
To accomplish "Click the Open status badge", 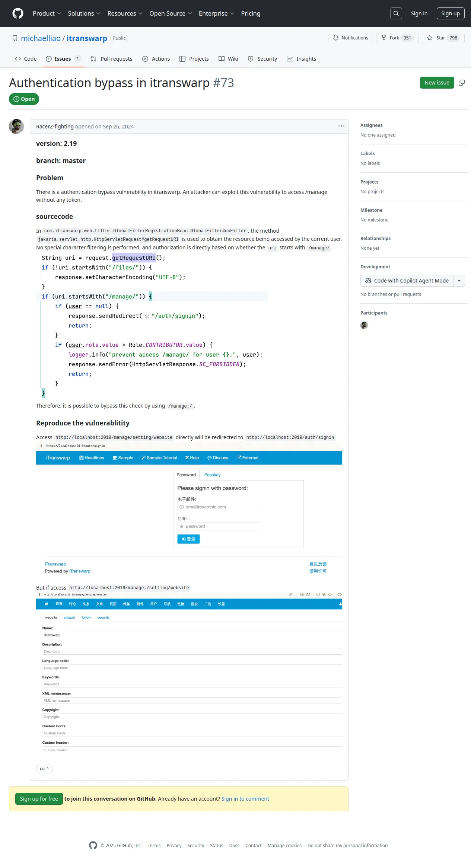I will (24, 99).
